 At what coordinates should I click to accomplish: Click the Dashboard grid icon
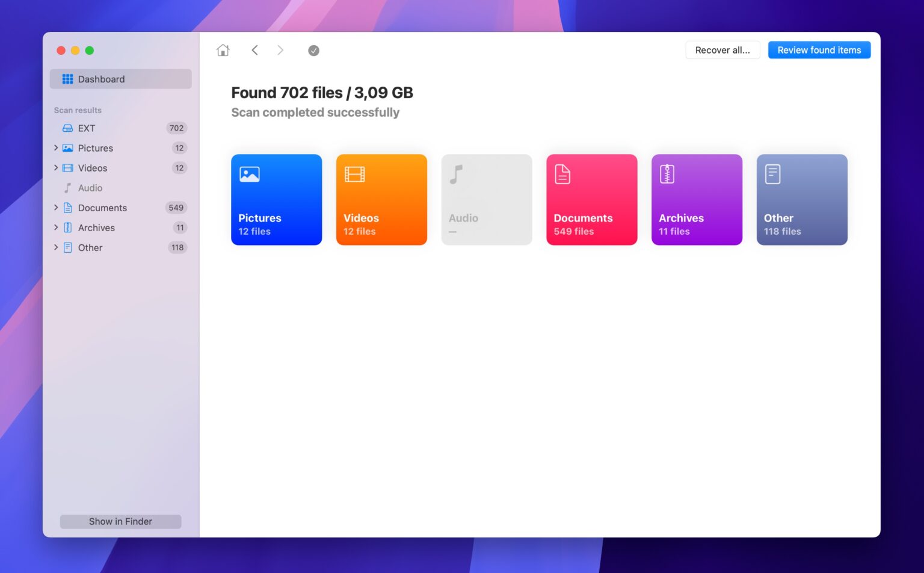pyautogui.click(x=67, y=79)
